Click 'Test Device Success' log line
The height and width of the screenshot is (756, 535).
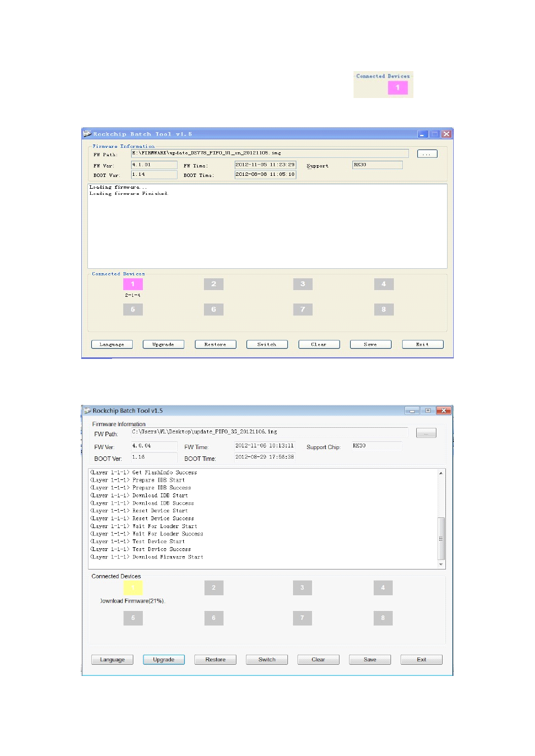coord(141,549)
